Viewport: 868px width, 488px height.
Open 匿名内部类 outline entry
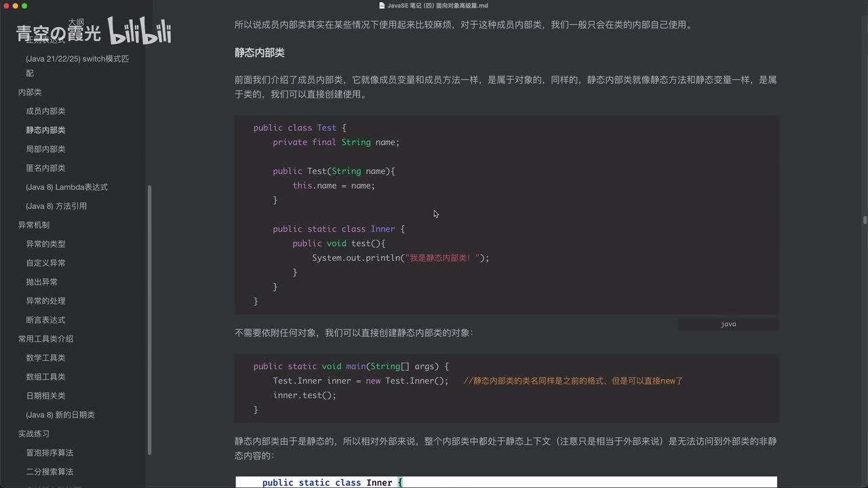click(x=45, y=168)
